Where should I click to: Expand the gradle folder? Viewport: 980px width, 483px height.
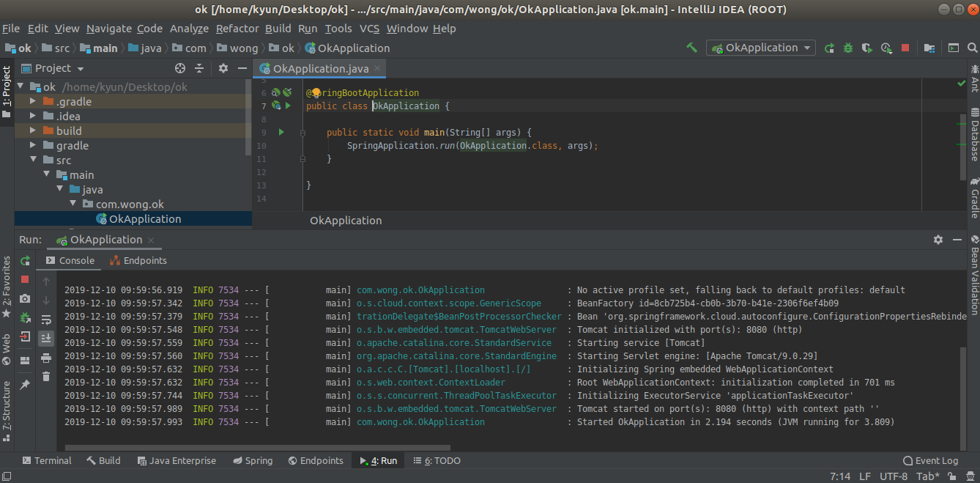tap(33, 146)
